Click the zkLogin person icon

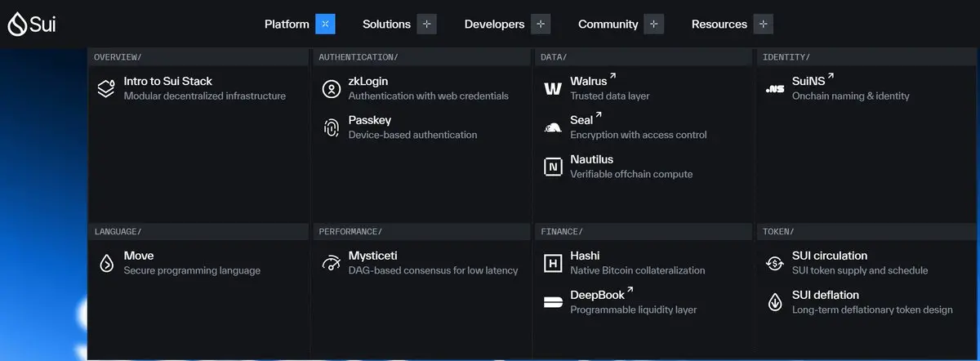point(331,89)
